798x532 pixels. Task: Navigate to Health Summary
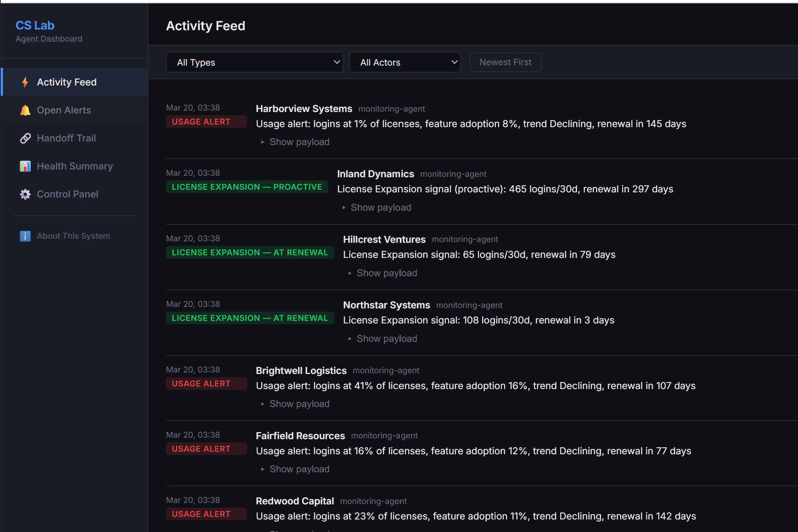75,166
